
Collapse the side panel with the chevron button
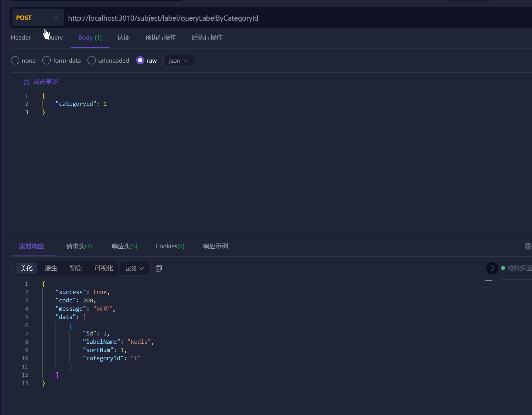pyautogui.click(x=492, y=268)
